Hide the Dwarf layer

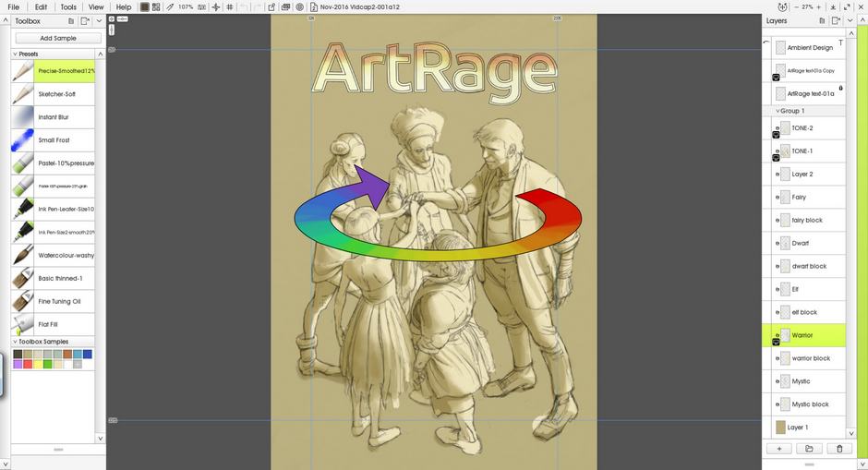tap(778, 243)
